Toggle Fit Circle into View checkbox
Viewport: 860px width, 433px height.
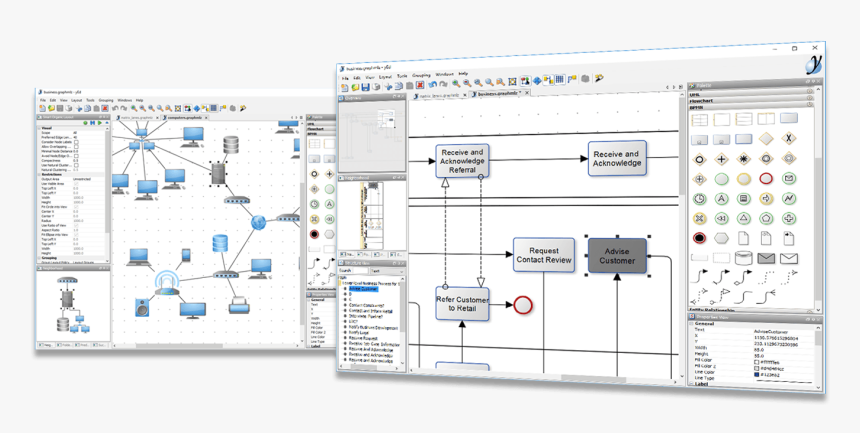click(x=76, y=207)
